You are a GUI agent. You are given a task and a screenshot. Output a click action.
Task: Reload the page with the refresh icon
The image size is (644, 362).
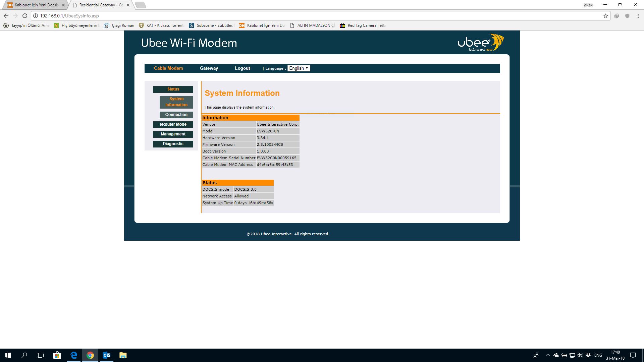coord(25,16)
